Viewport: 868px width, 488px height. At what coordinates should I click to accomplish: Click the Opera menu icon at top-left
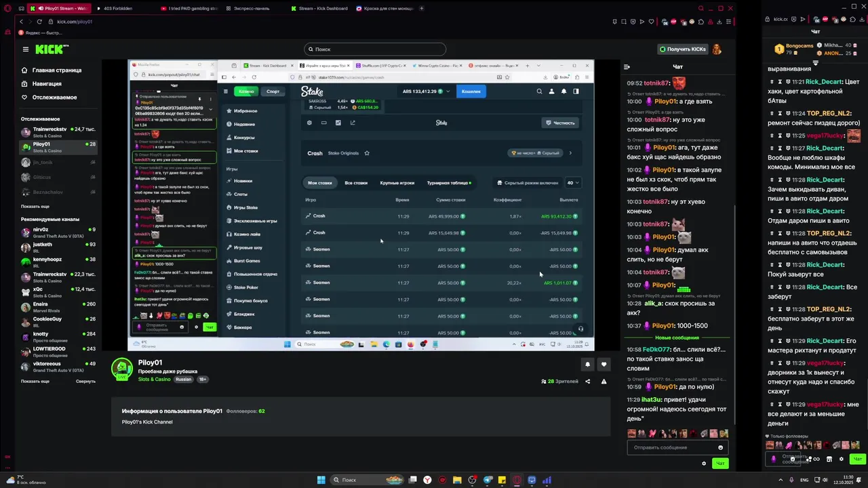click(x=7, y=8)
